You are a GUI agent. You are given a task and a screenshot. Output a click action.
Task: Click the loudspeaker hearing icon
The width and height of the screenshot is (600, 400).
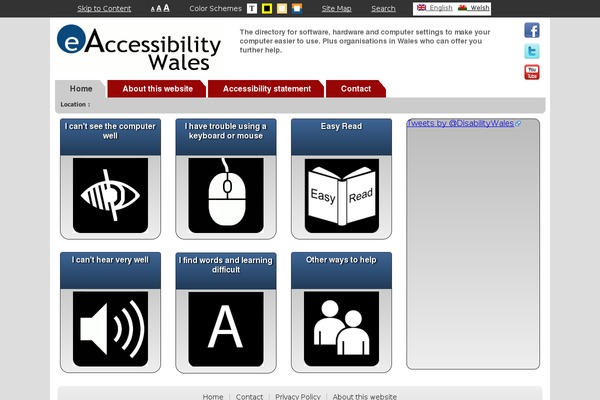(x=110, y=329)
